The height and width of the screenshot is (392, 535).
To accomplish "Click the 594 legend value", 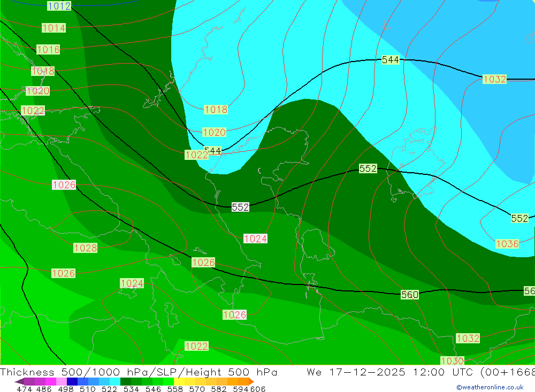I will pyautogui.click(x=241, y=389).
